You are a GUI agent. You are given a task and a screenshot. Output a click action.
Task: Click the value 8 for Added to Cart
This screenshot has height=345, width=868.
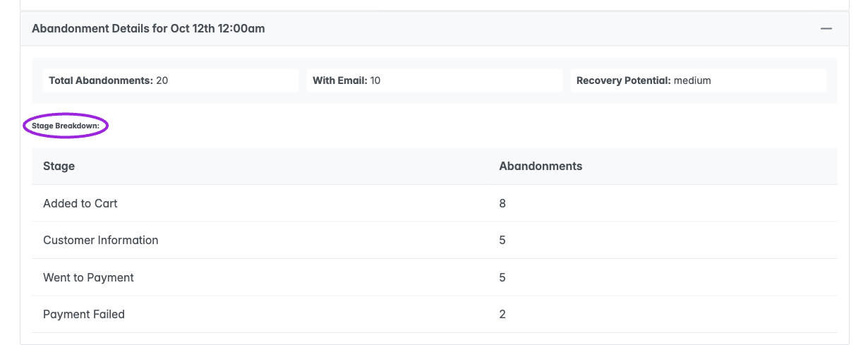click(502, 203)
